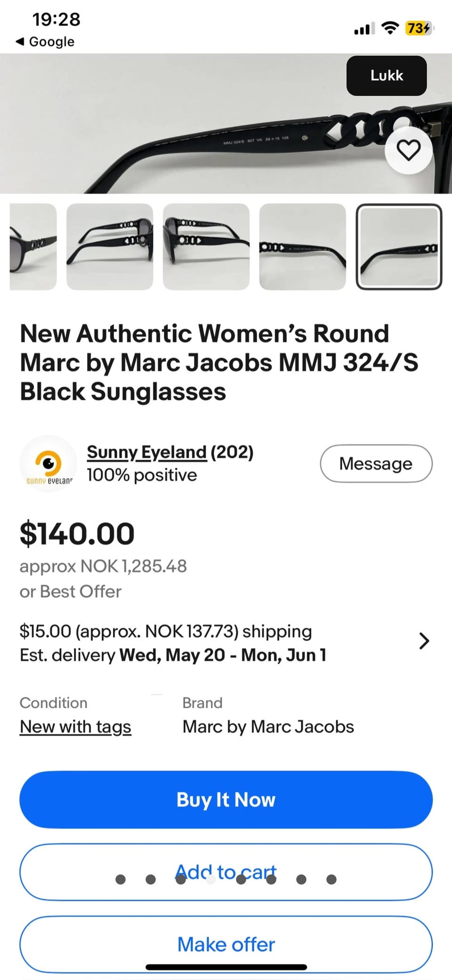The height and width of the screenshot is (980, 452).
Task: Select the fourth temple-arm thumbnail
Action: tap(303, 246)
